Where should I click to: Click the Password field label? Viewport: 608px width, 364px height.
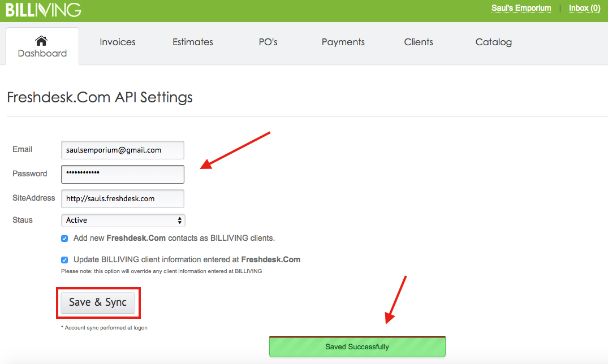[29, 174]
